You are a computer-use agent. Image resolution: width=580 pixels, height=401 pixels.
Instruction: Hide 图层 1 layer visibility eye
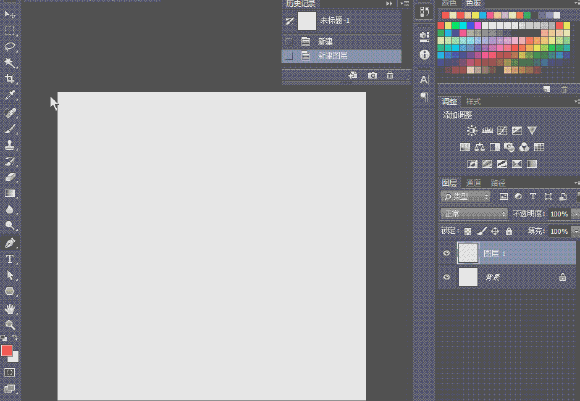pyautogui.click(x=446, y=253)
